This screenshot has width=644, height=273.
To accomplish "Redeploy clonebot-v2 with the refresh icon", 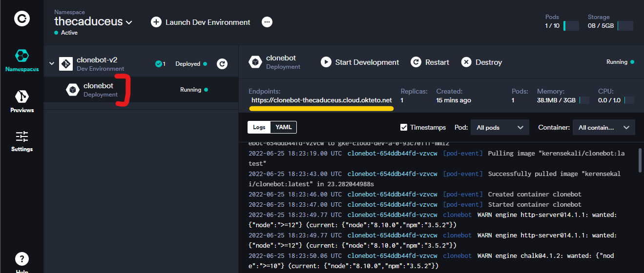I will 222,64.
